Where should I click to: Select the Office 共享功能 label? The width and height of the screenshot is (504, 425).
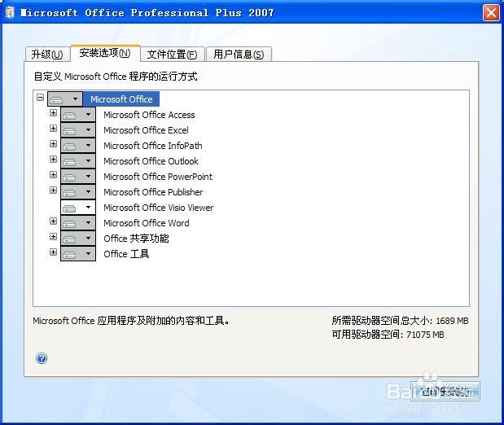136,239
